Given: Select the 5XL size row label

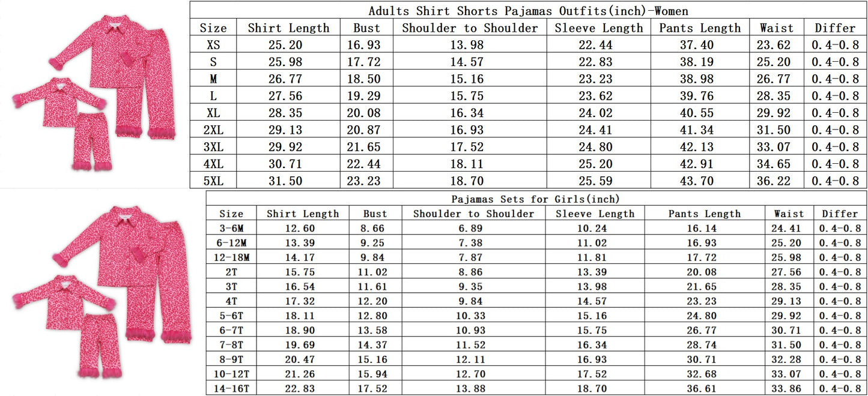Looking at the screenshot, I should tap(213, 181).
